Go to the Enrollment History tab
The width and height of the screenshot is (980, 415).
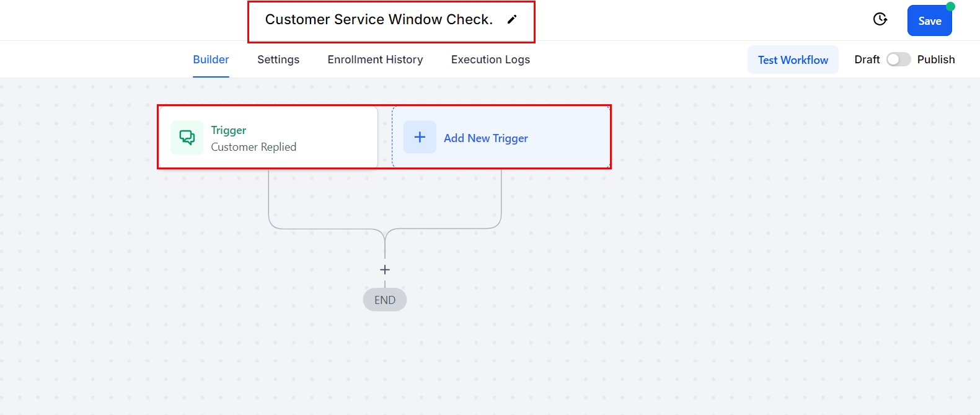click(x=375, y=60)
